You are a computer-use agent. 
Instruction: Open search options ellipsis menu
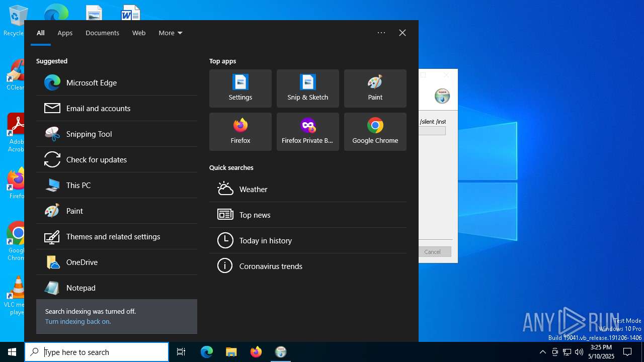[381, 33]
